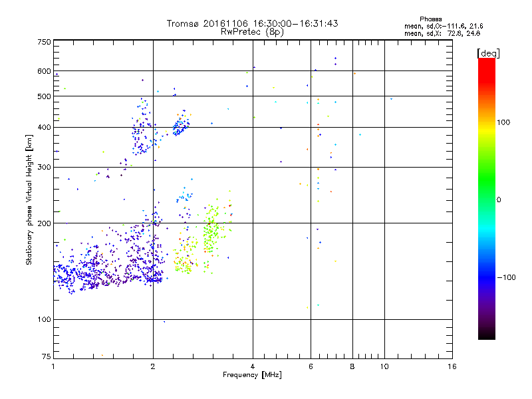This screenshot has height=399, width=532.
Task: Click the x-axis tick label '6'
Action: click(x=311, y=366)
